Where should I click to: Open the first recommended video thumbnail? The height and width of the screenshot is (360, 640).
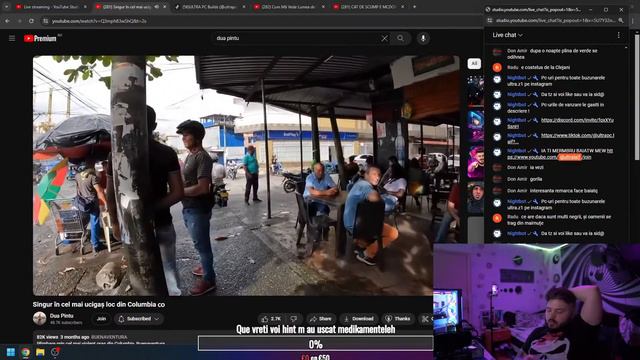(476, 90)
